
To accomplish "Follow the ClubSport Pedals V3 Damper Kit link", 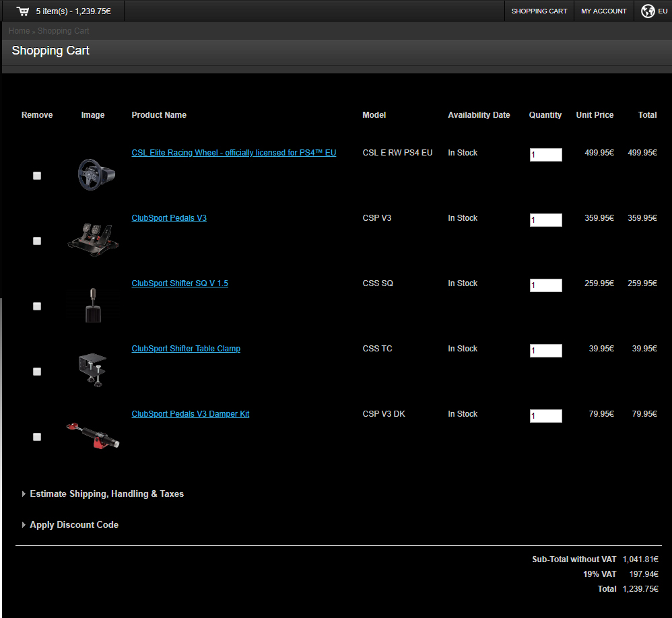I will pos(191,414).
